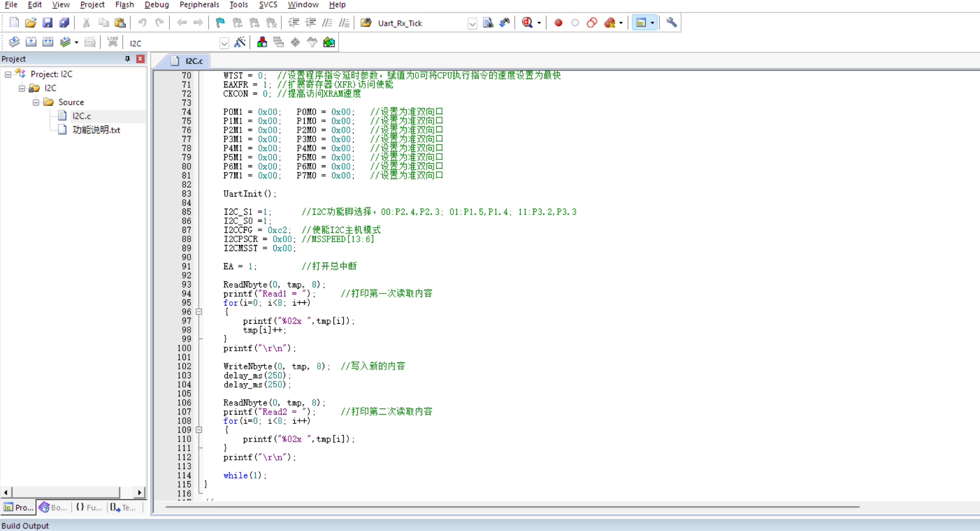Open the Uart_Rx_Tick find dropdown
Image resolution: width=980 pixels, height=531 pixels.
472,23
